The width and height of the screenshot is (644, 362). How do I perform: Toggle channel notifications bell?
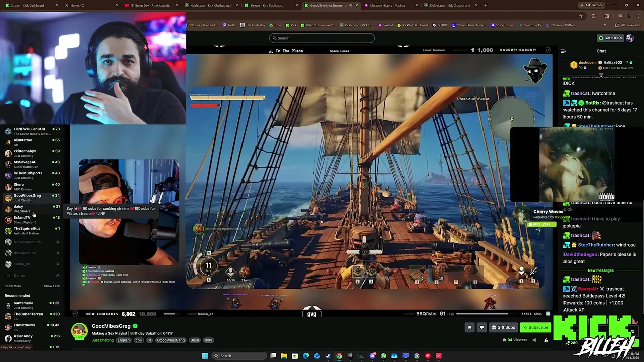[469, 327]
